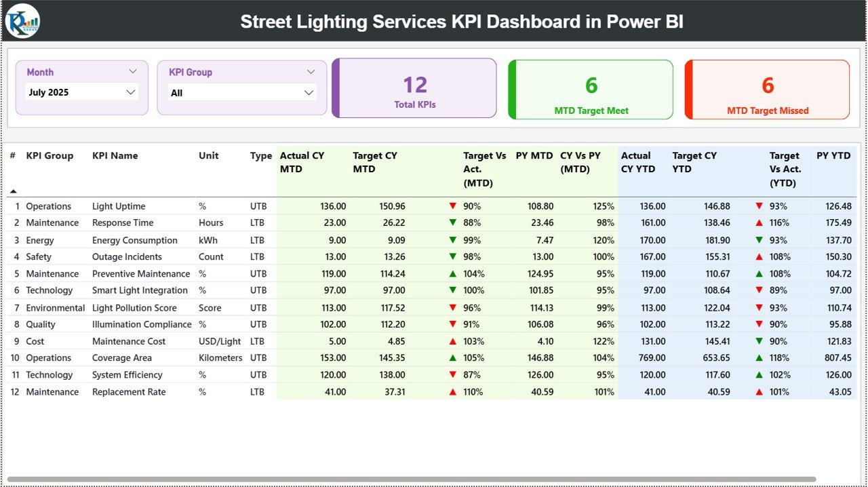Viewport: 868px width, 487px height.
Task: Click the green triangle next to Replacement Rate 110%
Action: click(453, 391)
